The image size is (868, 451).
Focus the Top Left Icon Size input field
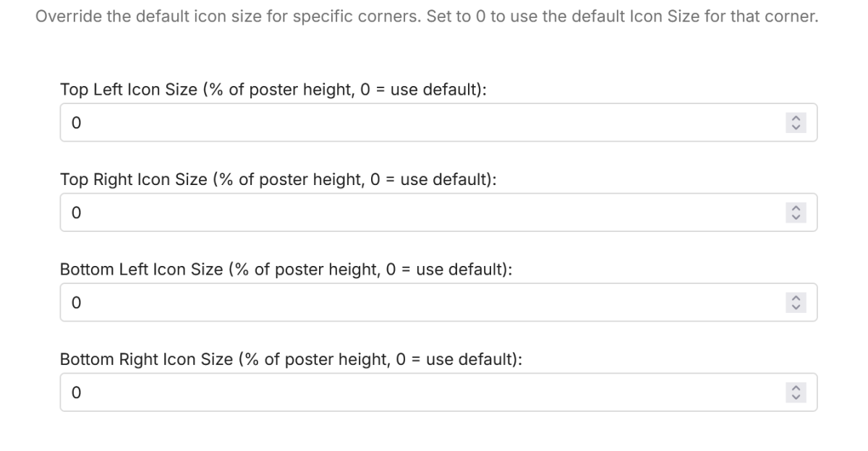pos(420,122)
